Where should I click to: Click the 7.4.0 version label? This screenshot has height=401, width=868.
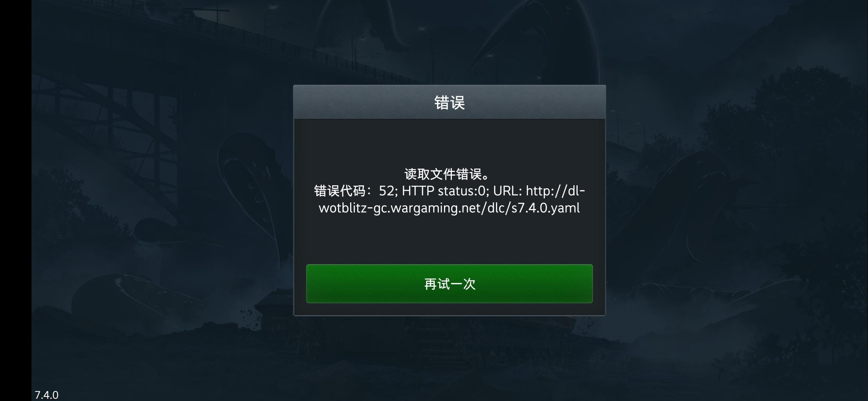pyautogui.click(x=46, y=395)
